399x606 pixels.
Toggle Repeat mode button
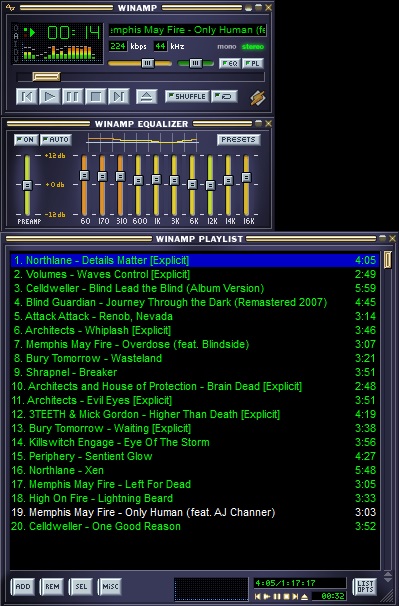[224, 96]
